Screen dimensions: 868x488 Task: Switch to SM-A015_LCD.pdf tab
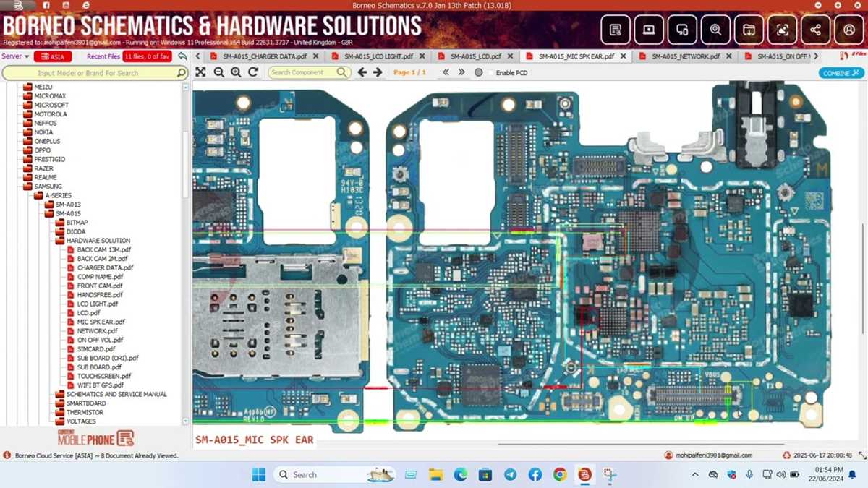click(x=475, y=56)
